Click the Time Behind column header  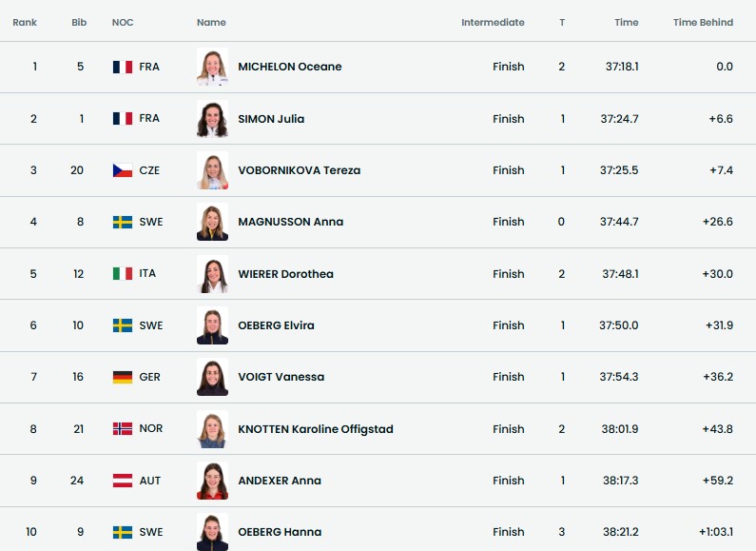tap(703, 23)
